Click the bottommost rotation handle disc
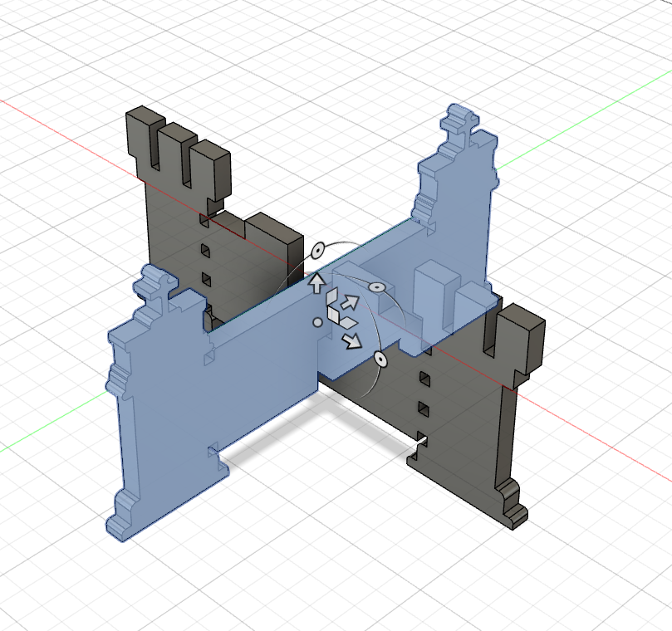Image resolution: width=672 pixels, height=631 pixels. (380, 359)
